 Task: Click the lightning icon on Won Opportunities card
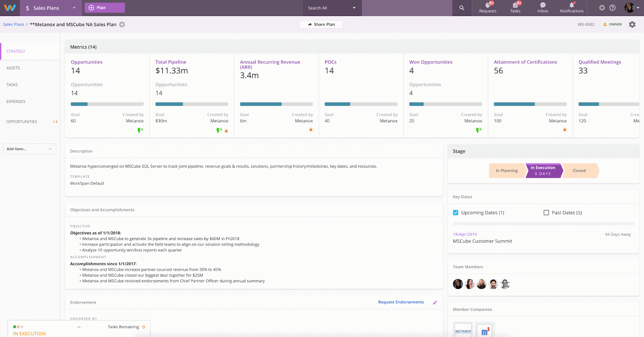479,130
